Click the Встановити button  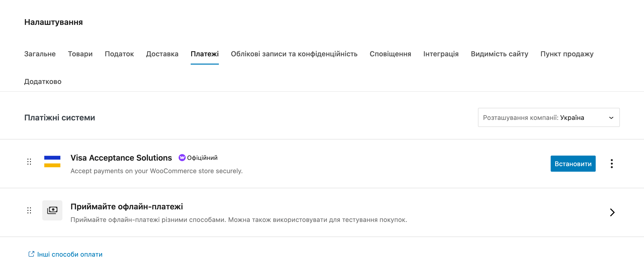pos(573,164)
